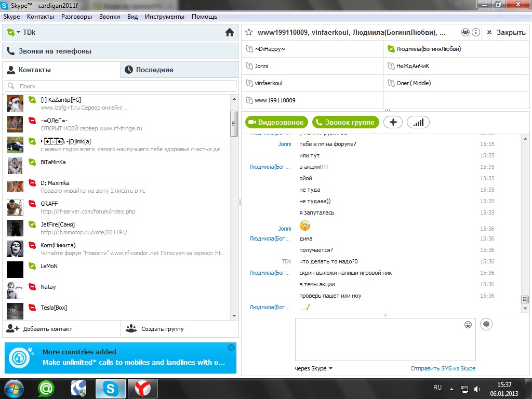This screenshot has width=532, height=399.
Task: Start a Видеозвонок video call
Action: click(x=276, y=122)
